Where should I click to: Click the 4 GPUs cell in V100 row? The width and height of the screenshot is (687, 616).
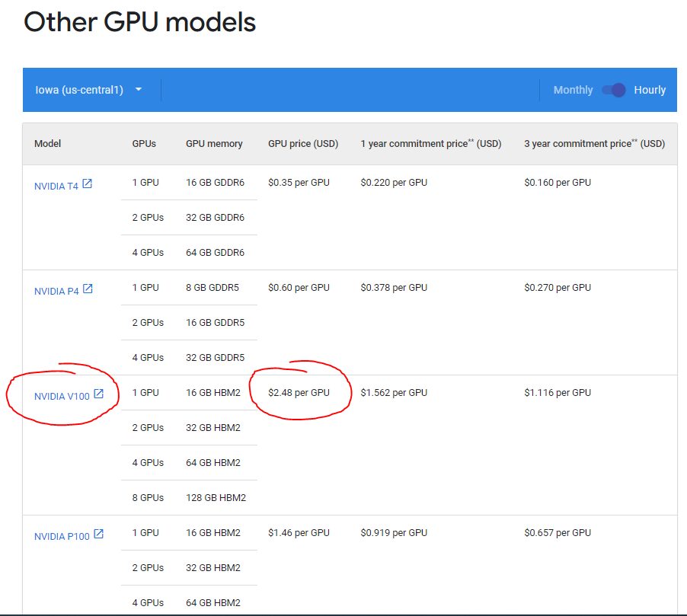[148, 463]
